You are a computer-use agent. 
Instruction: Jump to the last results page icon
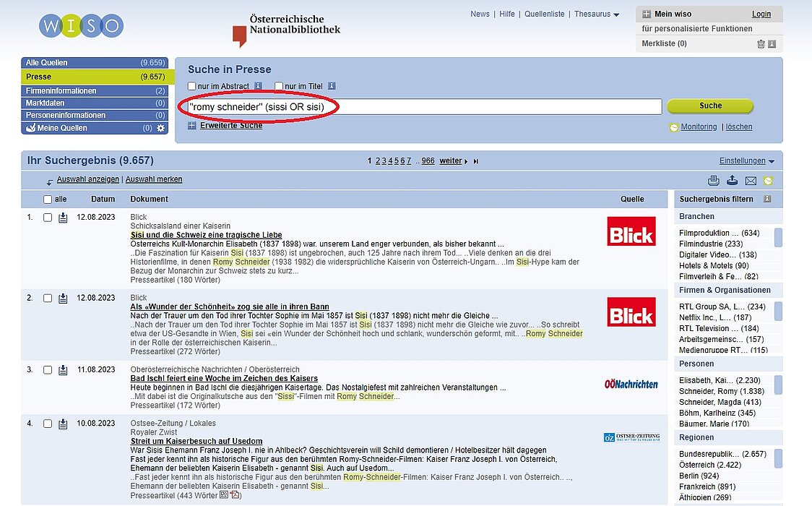pyautogui.click(x=476, y=162)
